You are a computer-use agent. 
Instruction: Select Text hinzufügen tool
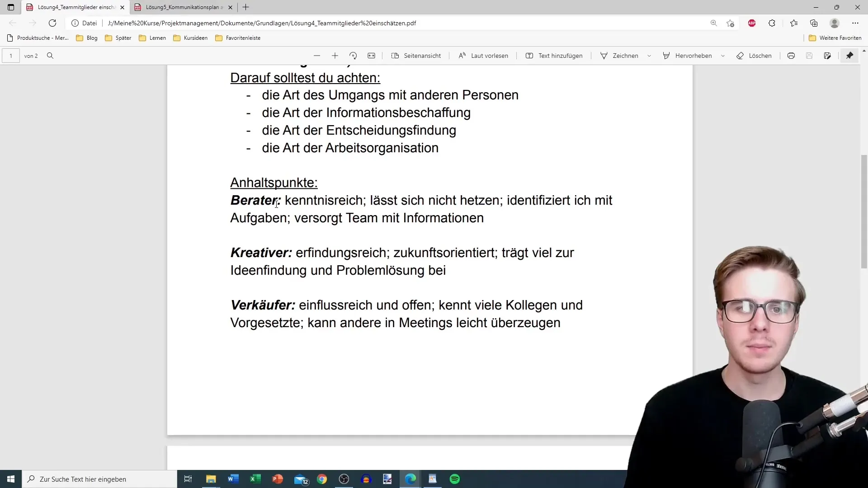click(554, 56)
